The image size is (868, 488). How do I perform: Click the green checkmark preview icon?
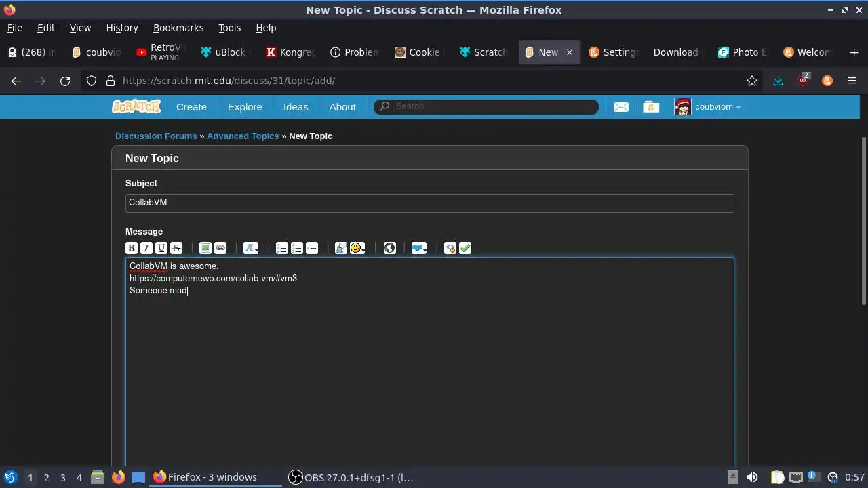pyautogui.click(x=465, y=248)
